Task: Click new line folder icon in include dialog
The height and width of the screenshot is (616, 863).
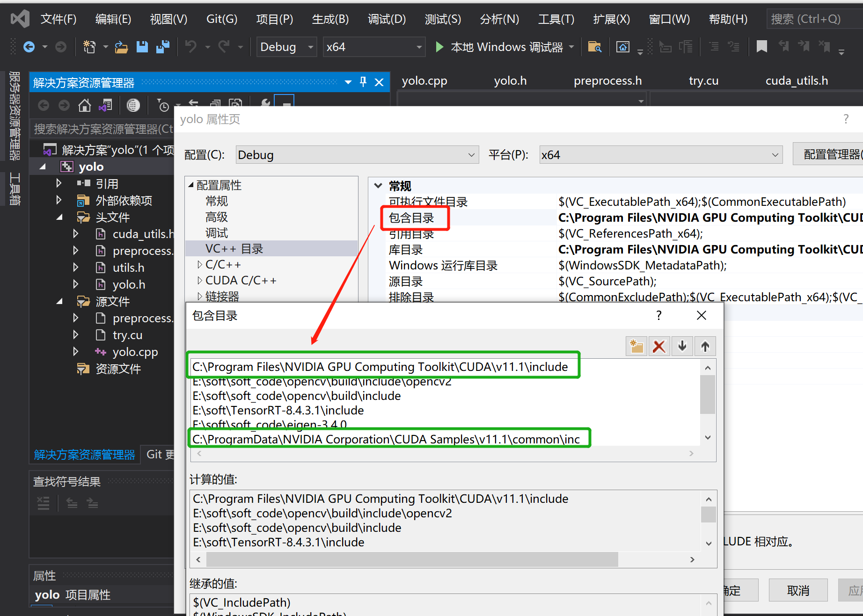Action: (x=636, y=346)
